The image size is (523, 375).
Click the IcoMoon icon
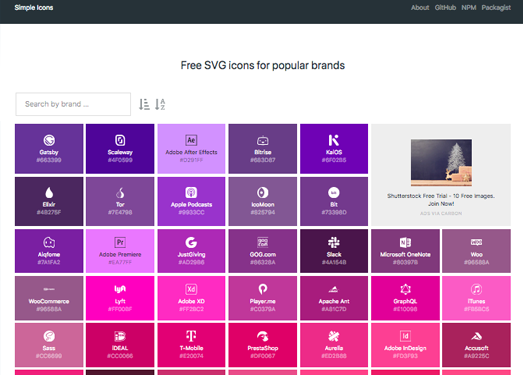click(263, 193)
